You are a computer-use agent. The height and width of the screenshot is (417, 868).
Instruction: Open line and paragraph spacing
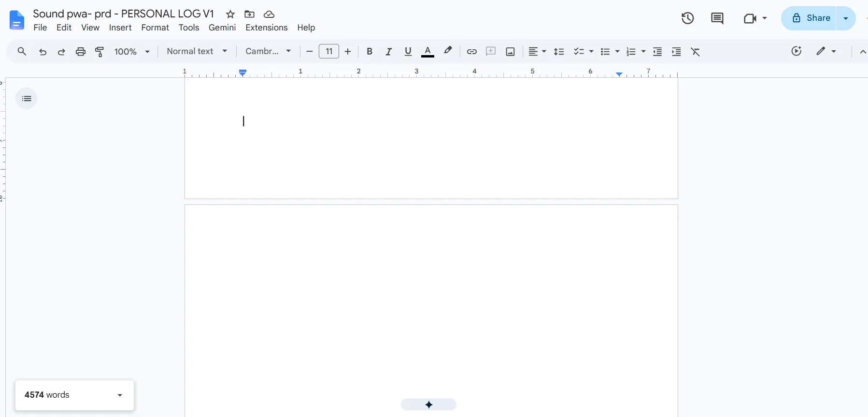559,52
